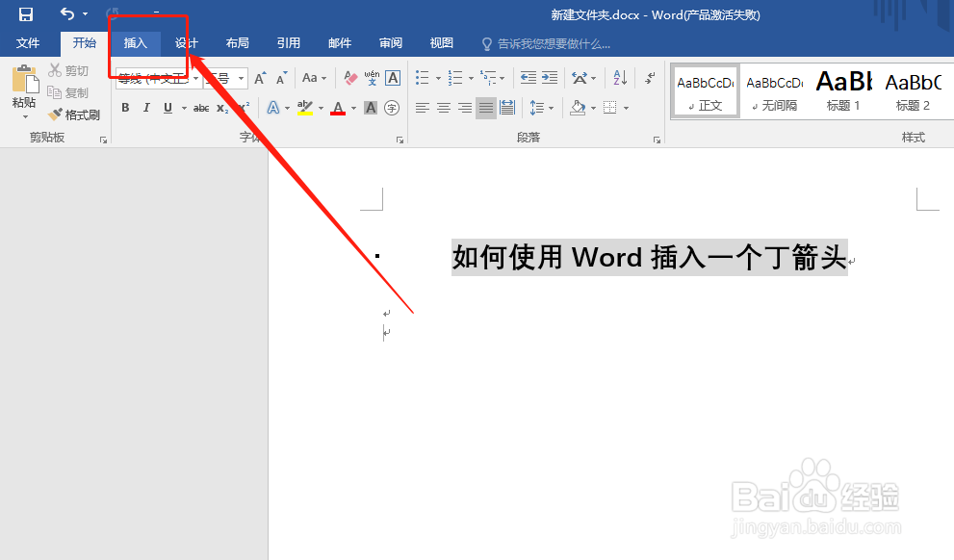Decrease paragraph indent
The image size is (954, 560).
pos(529,78)
